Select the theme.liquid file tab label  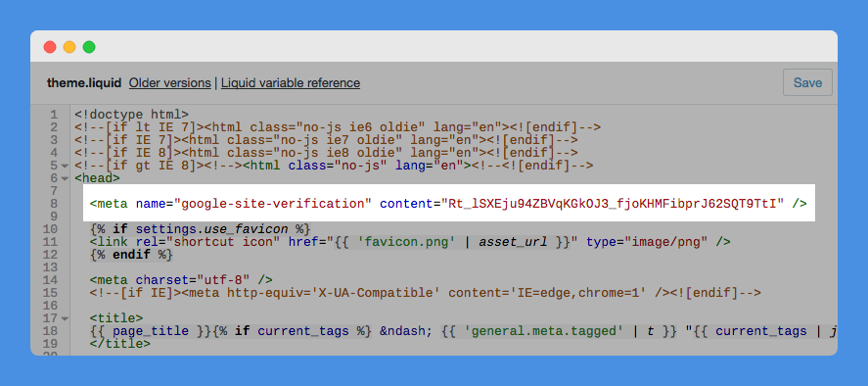(x=84, y=83)
